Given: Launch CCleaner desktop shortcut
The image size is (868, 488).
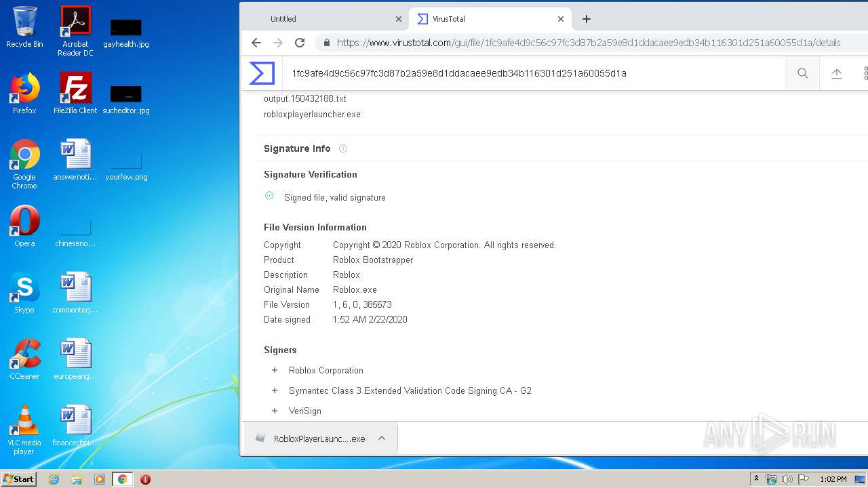Looking at the screenshot, I should coord(24,359).
